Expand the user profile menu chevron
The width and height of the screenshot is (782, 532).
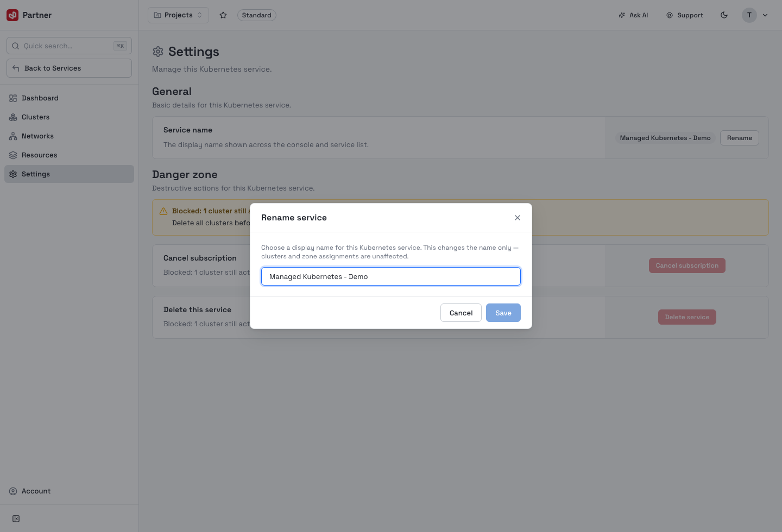(x=765, y=15)
